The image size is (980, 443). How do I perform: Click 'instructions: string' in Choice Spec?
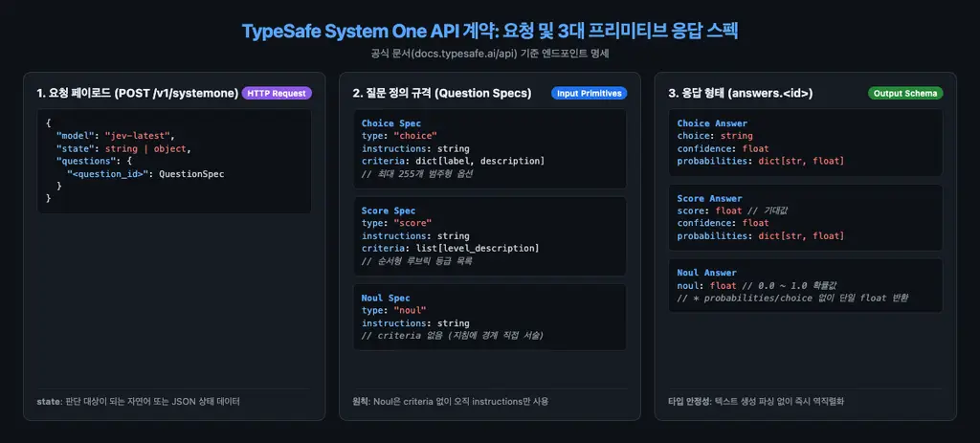(x=415, y=148)
